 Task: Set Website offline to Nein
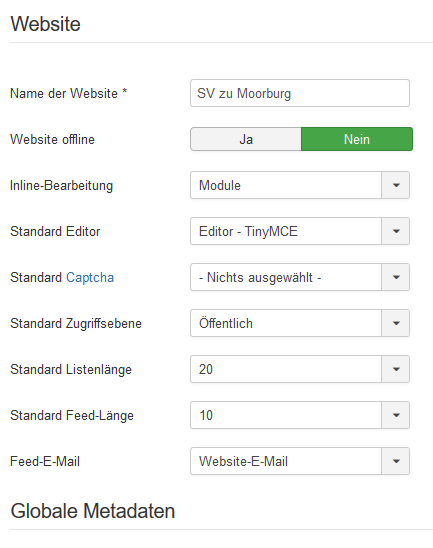point(357,139)
